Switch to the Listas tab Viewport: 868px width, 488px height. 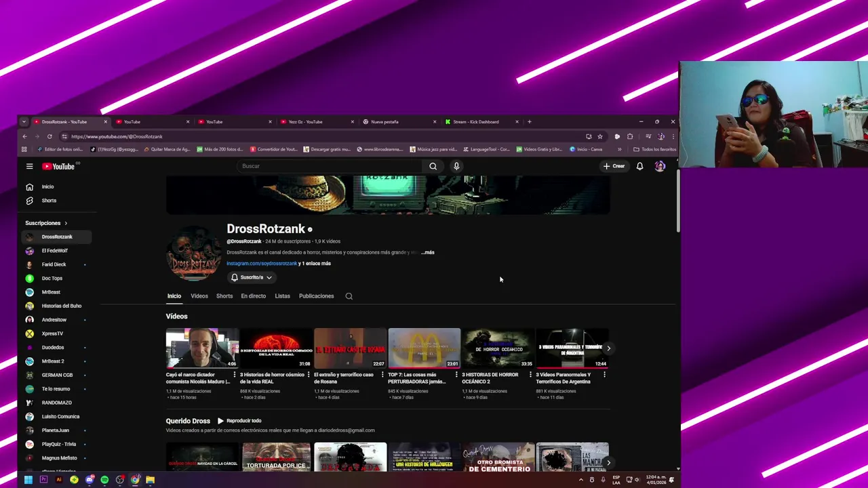(x=282, y=296)
